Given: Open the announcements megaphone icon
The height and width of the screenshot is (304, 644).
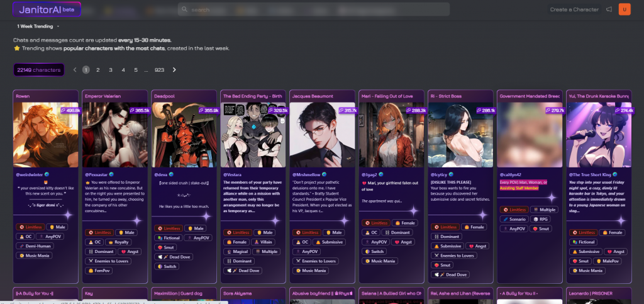Looking at the screenshot, I should (x=609, y=9).
